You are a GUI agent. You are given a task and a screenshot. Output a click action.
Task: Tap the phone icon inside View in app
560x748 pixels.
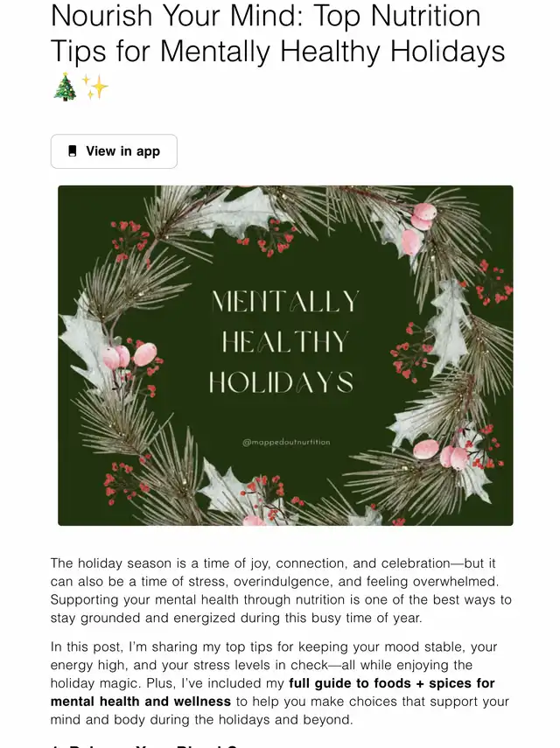73,151
